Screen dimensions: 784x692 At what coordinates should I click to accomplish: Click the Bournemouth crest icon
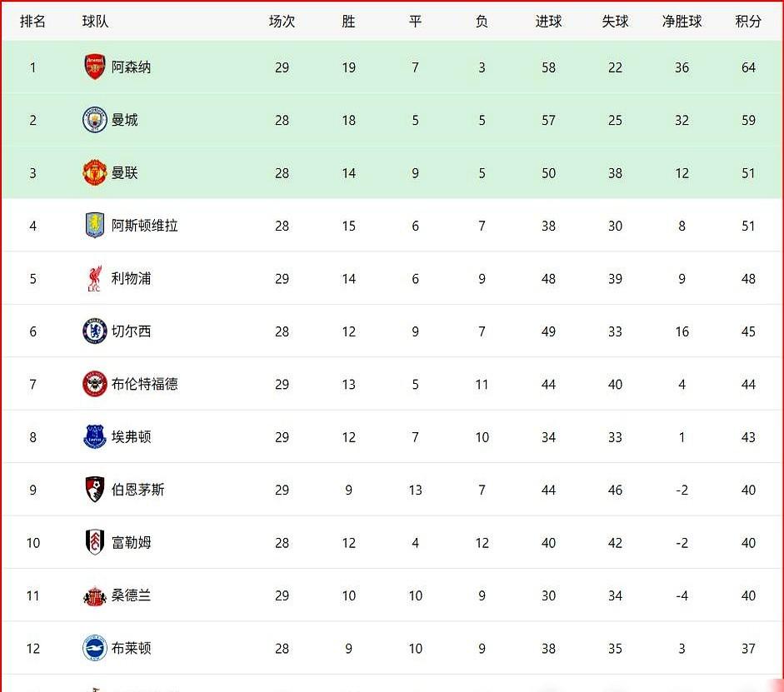point(95,490)
